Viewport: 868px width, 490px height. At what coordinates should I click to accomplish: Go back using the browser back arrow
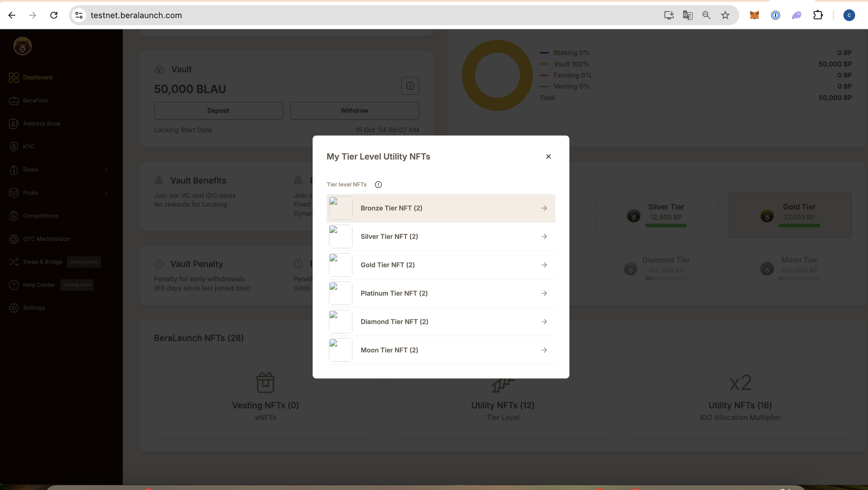(12, 15)
